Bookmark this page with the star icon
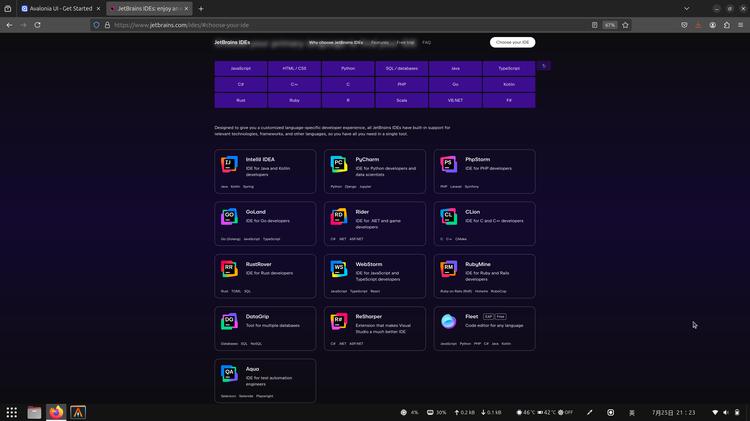This screenshot has height=421, width=750. click(625, 25)
